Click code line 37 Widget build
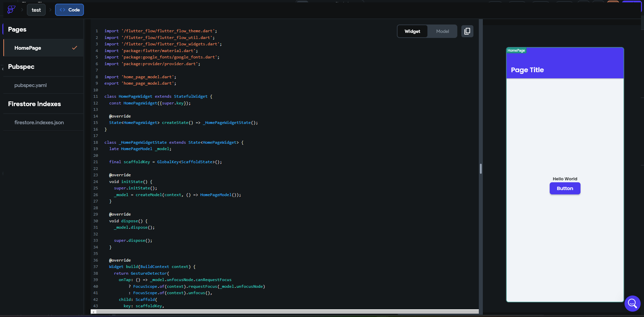 [x=152, y=267]
